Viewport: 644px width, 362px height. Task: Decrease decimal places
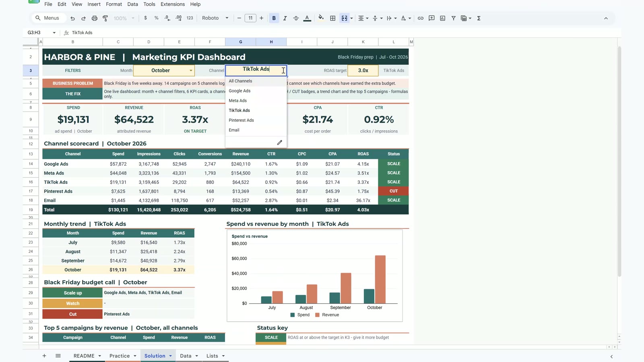point(167,18)
